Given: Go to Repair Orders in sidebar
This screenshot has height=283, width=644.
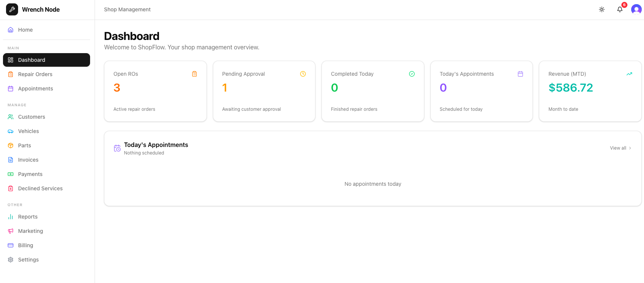Looking at the screenshot, I should pyautogui.click(x=35, y=74).
